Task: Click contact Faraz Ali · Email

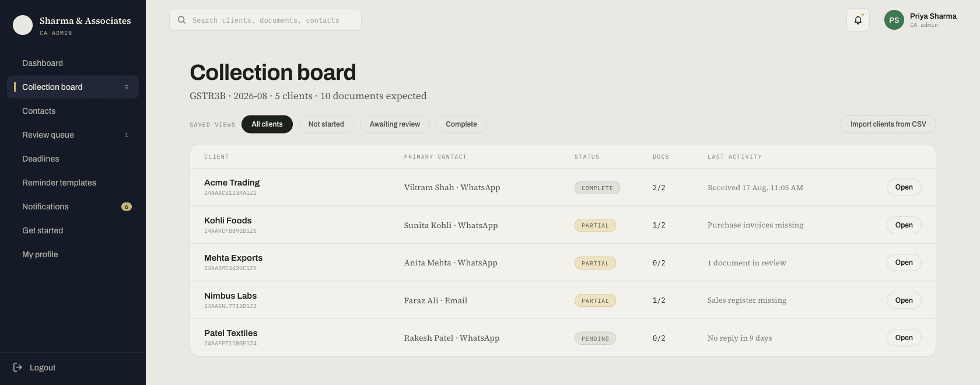Action: point(436,300)
